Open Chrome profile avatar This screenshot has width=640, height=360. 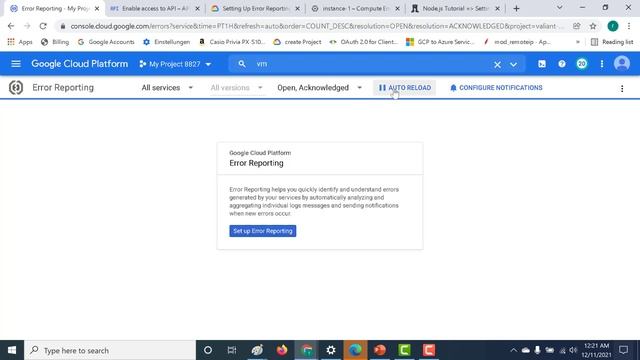pos(612,26)
